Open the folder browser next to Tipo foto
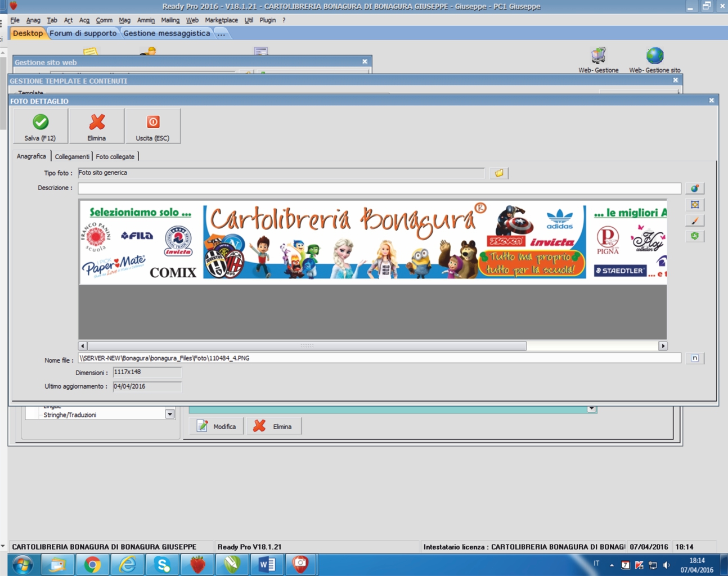 tap(499, 173)
